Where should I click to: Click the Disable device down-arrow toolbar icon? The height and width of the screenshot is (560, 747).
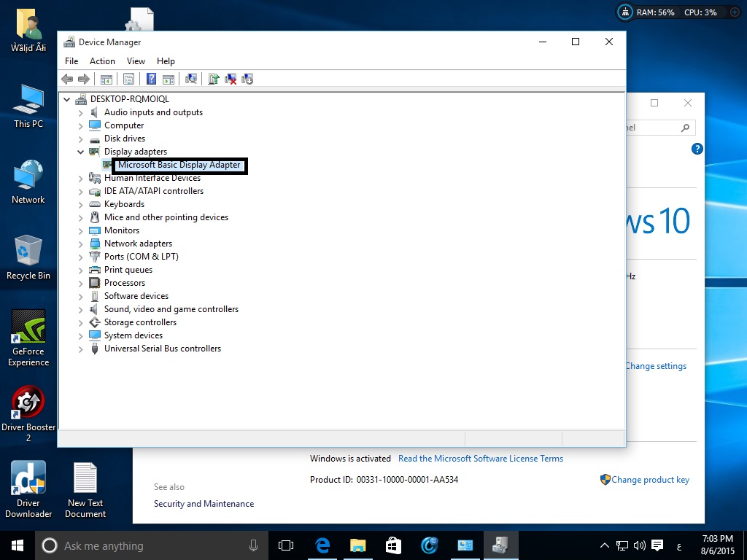pyautogui.click(x=247, y=79)
